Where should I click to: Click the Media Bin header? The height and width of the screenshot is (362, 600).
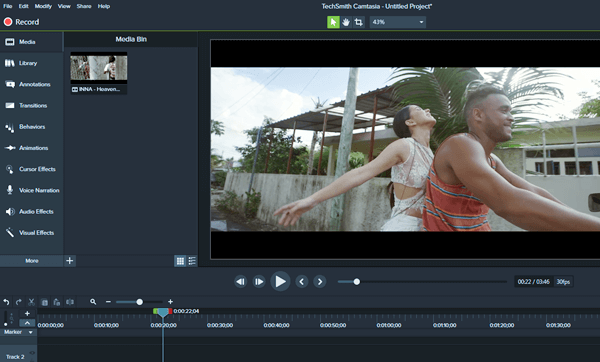click(x=131, y=39)
